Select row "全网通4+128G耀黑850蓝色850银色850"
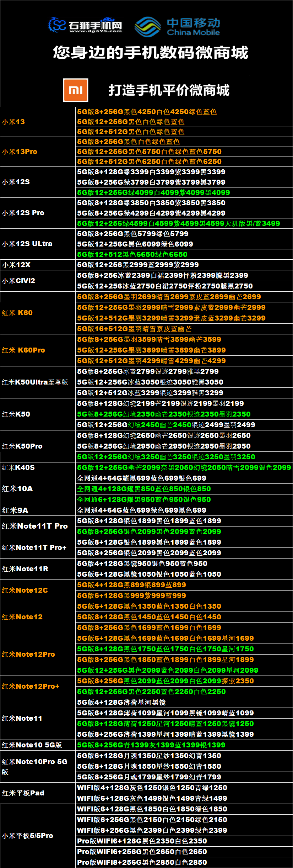This screenshot has height=868, width=293. click(x=184, y=489)
